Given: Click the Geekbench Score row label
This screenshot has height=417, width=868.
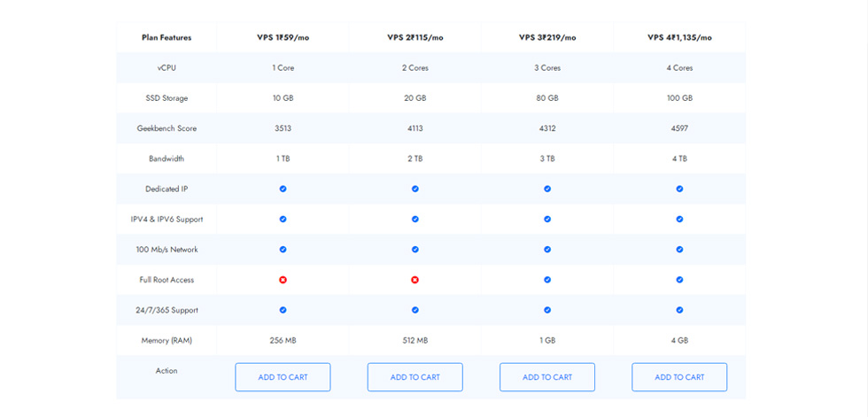Looking at the screenshot, I should click(x=167, y=128).
